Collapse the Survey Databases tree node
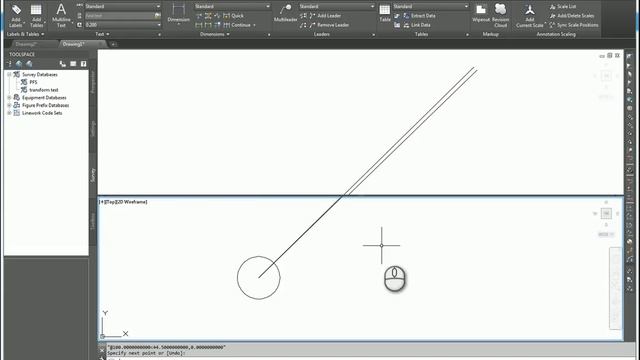 coord(9,75)
